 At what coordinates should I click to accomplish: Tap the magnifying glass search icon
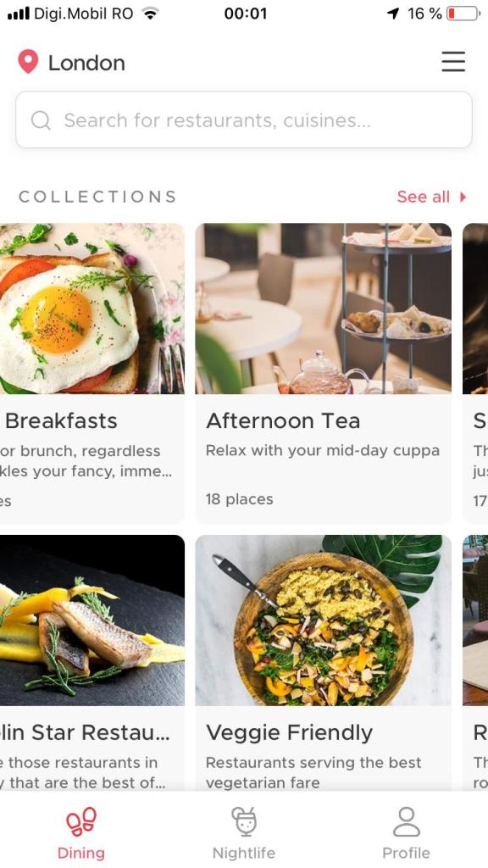[41, 120]
